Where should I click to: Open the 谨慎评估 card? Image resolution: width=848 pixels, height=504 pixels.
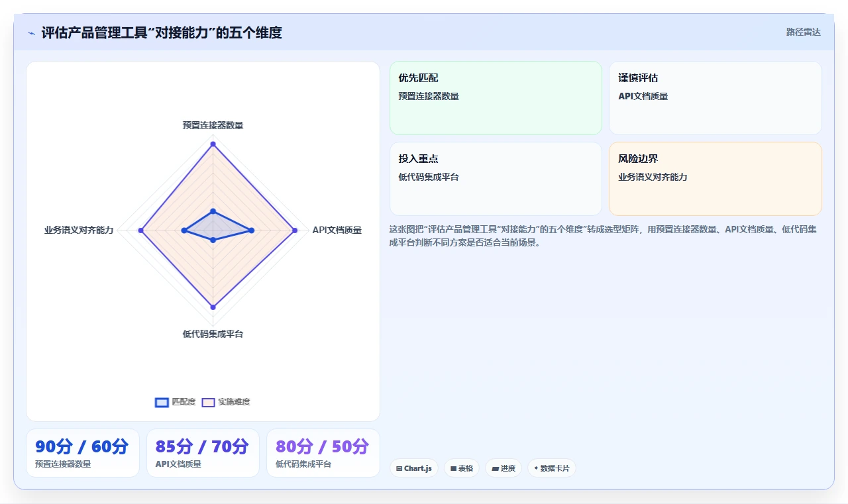click(715, 98)
